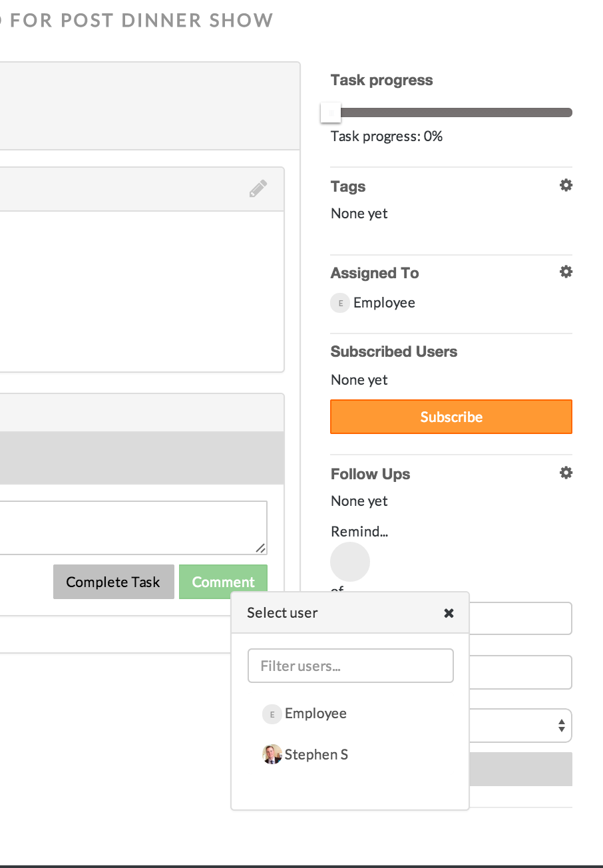Close the Select user popup

coord(449,613)
